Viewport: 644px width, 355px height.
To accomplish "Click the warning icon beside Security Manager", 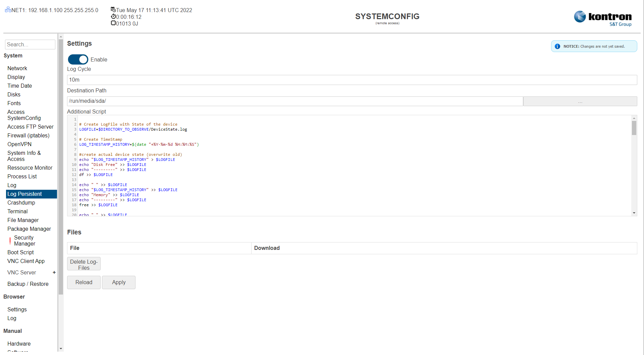I will (x=10, y=240).
